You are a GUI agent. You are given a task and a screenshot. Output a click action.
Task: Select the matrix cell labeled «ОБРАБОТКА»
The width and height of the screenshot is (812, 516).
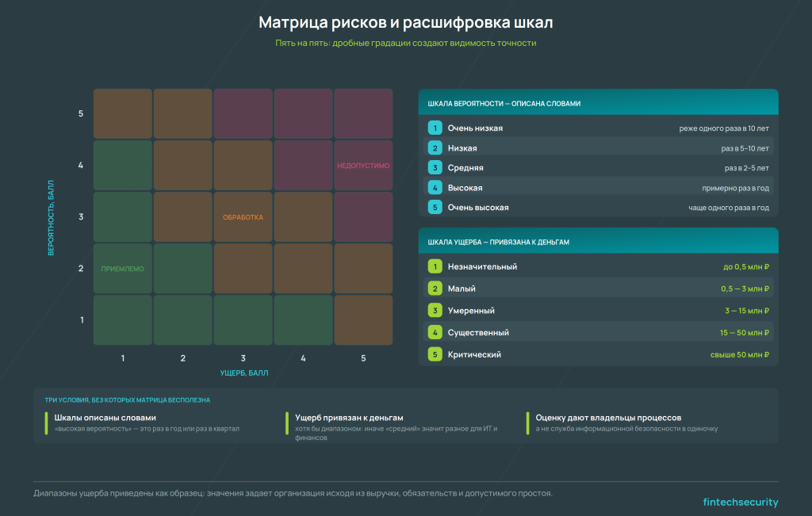[243, 217]
